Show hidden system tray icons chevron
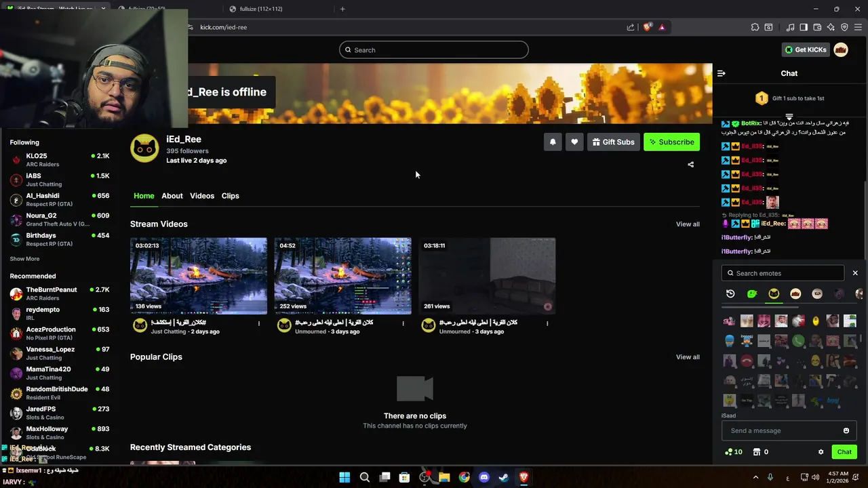Viewport: 868px width, 488px height. click(755, 477)
